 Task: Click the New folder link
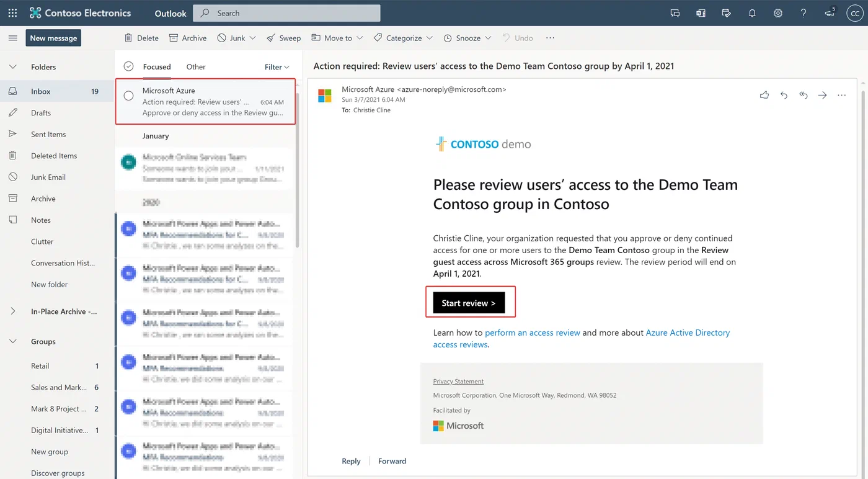point(50,284)
